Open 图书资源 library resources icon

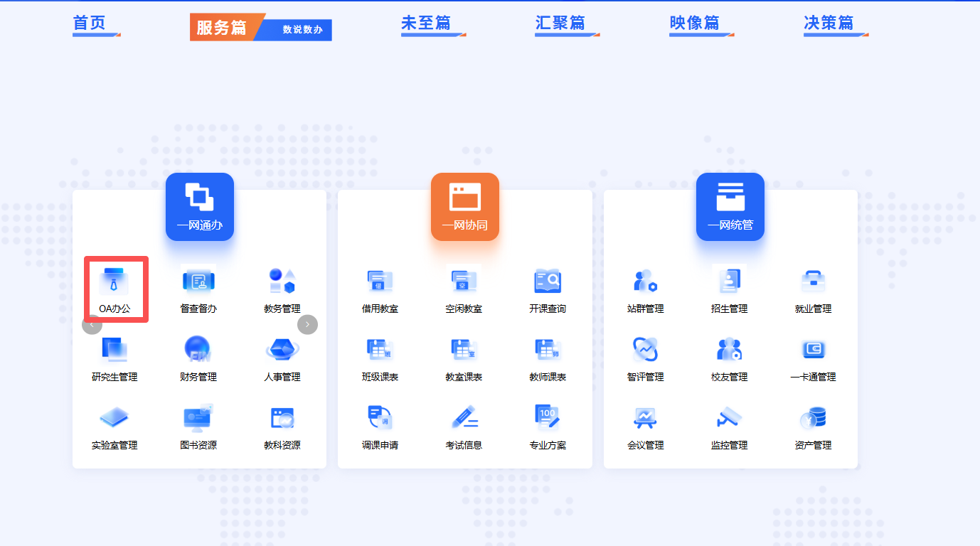click(x=198, y=419)
